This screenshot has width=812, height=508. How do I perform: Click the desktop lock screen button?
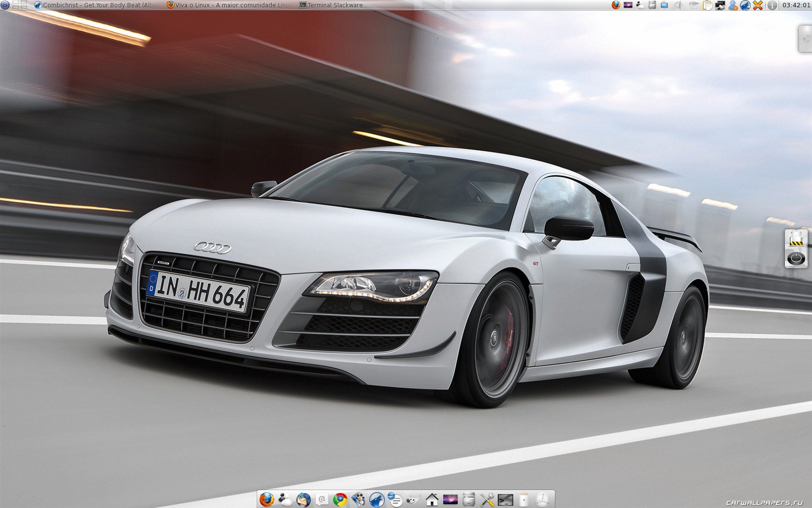pos(796,239)
